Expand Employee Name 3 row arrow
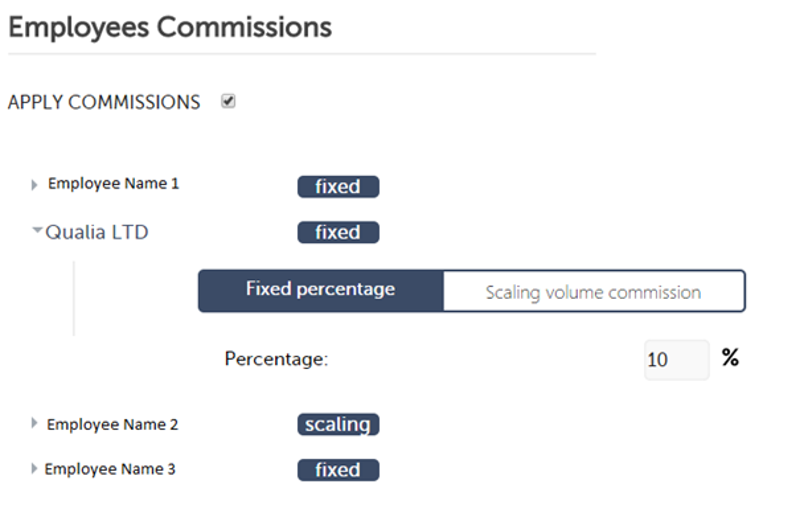This screenshot has height=521, width=800. point(35,469)
